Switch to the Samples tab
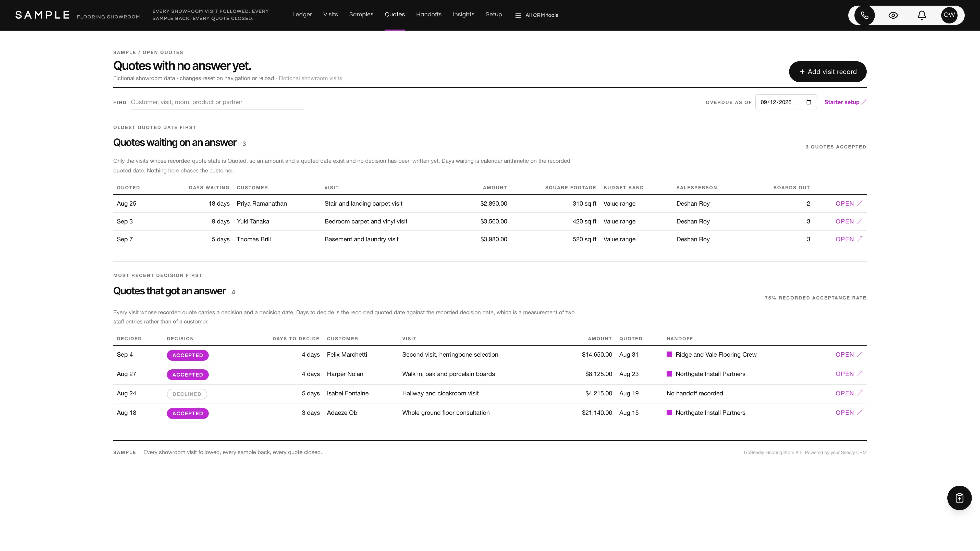Viewport: 980px width, 551px height. tap(361, 15)
